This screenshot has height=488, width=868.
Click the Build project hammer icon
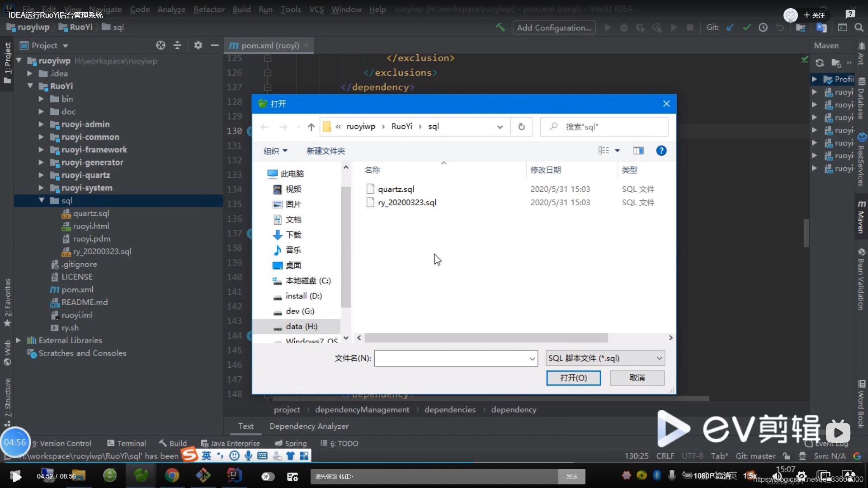[x=500, y=27]
